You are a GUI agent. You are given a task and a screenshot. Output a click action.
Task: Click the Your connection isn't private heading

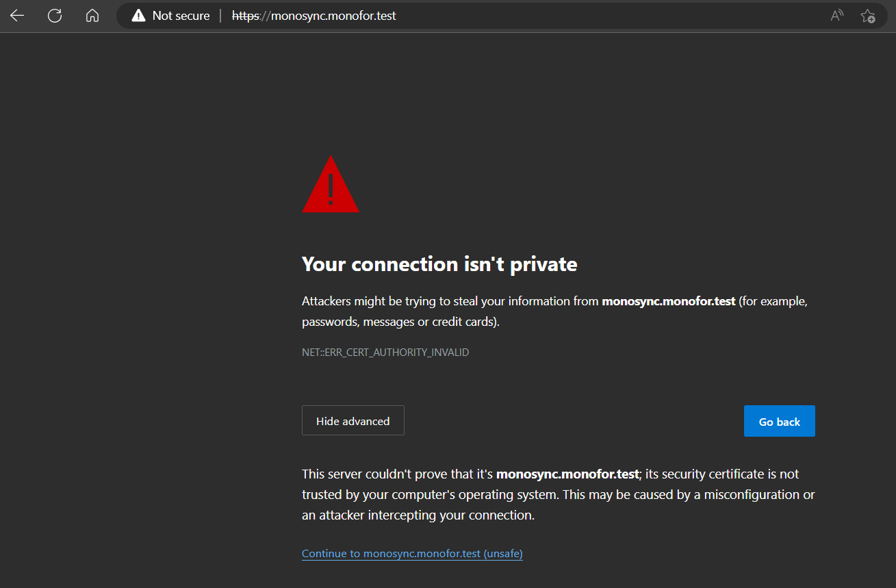439,264
